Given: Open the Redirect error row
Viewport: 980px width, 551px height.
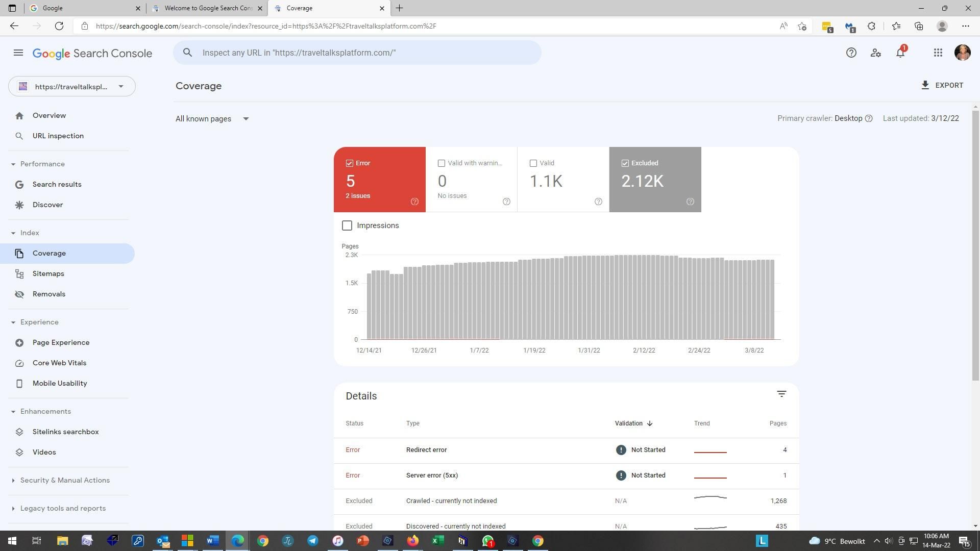Looking at the screenshot, I should pyautogui.click(x=426, y=450).
